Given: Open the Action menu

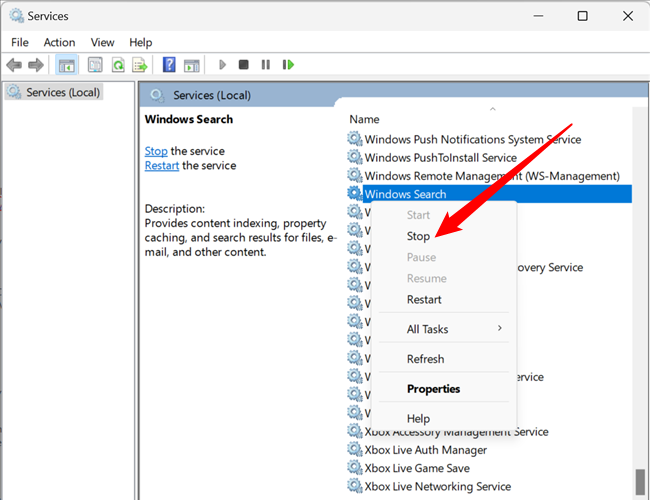Looking at the screenshot, I should click(x=59, y=42).
